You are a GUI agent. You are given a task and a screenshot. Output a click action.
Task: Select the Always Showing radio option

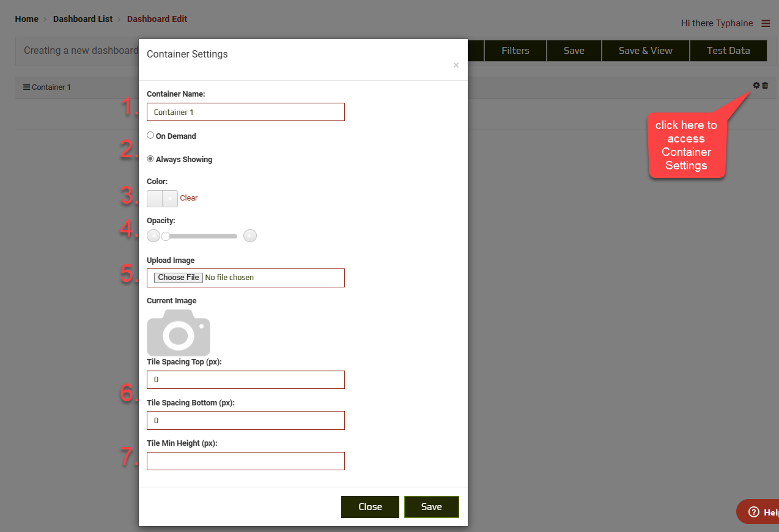click(150, 158)
